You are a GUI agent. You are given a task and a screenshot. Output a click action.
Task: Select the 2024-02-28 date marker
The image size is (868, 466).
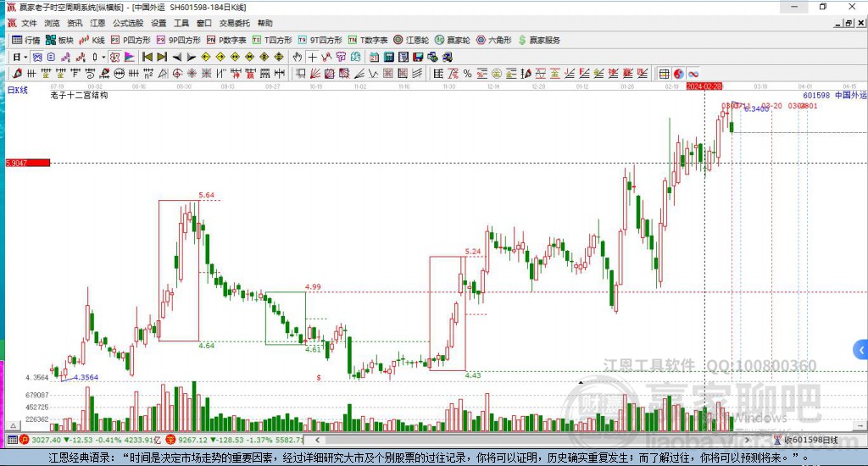(704, 86)
